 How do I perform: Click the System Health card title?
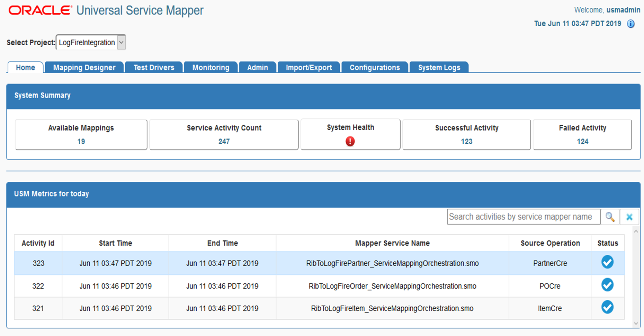(x=350, y=127)
